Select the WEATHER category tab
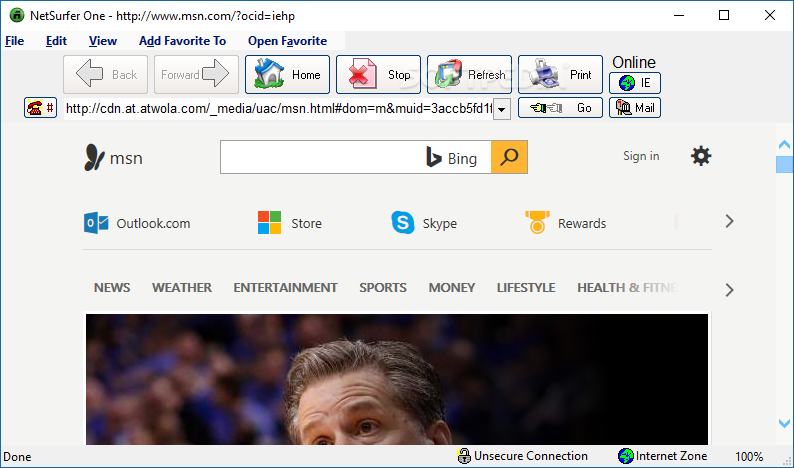Viewport: 794px width, 468px height. tap(182, 288)
